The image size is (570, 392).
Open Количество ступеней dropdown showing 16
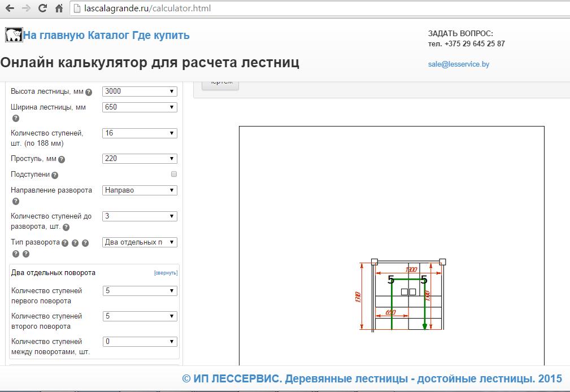pyautogui.click(x=140, y=133)
